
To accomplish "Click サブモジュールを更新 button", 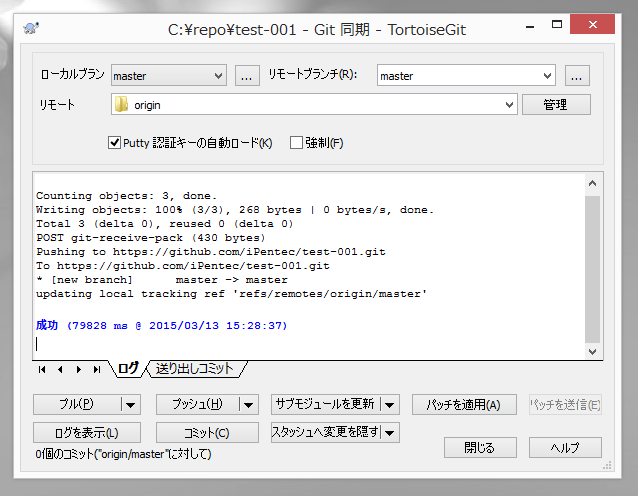I will (x=326, y=404).
